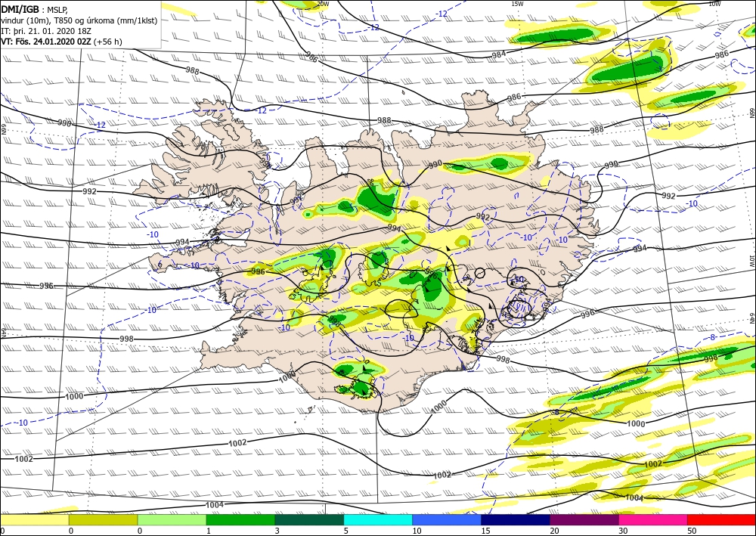Viewport: 756px width, 536px height.
Task: Click the '20W' longitude label
Action: point(323,4)
